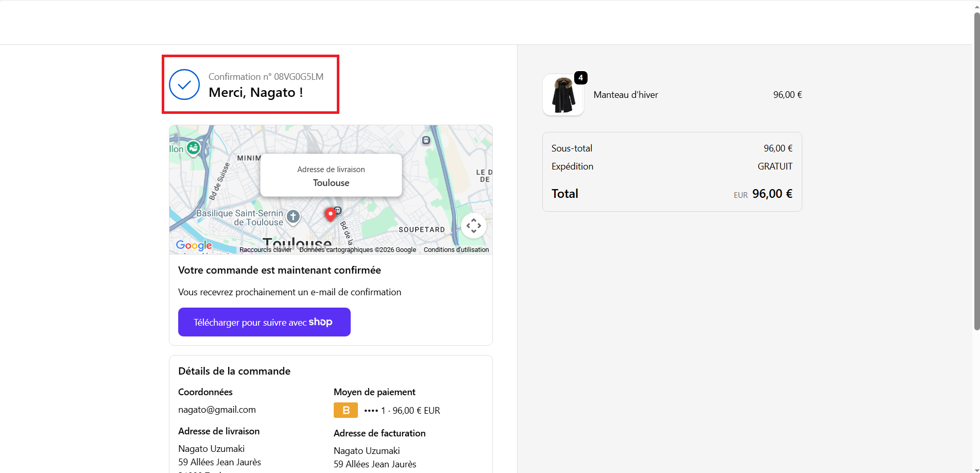This screenshot has height=473, width=980.
Task: Click the transit icon beside the red pin
Action: [338, 210]
